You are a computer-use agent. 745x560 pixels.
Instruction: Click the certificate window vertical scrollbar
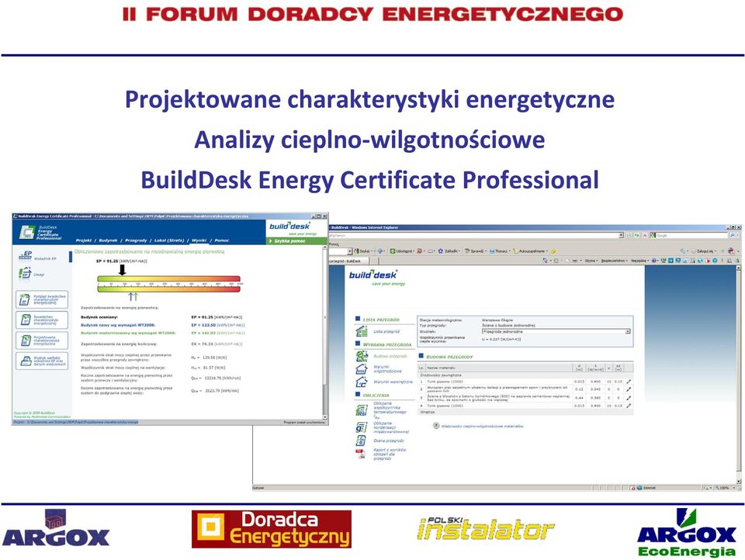pos(325,331)
